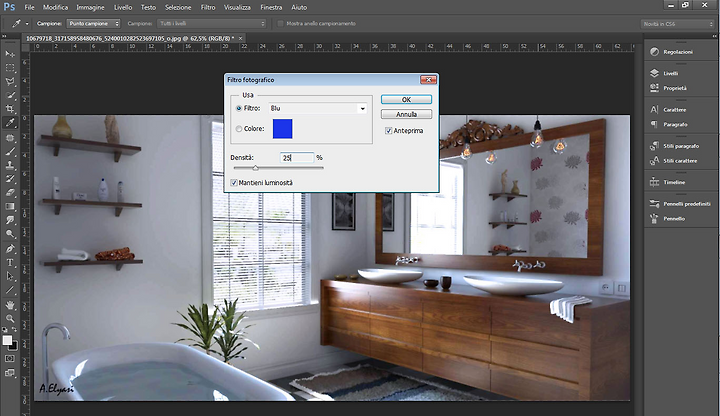
Task: Click the Annulla button
Action: pyautogui.click(x=406, y=114)
